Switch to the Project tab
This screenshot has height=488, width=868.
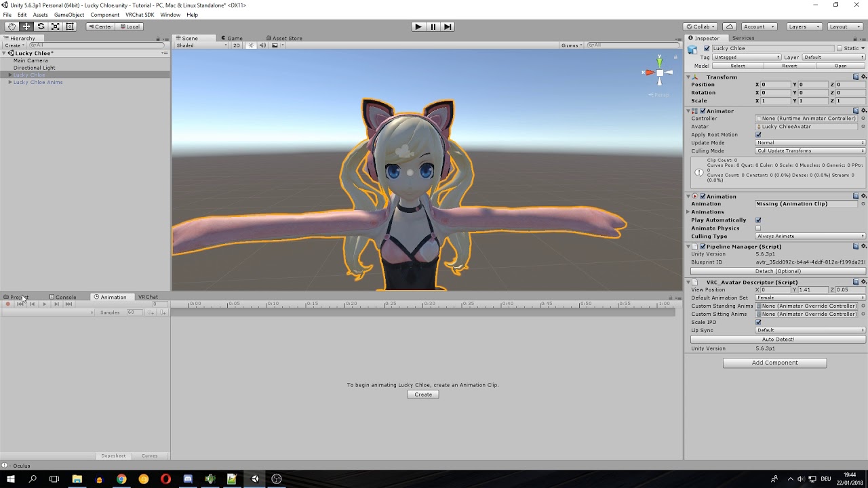coord(16,298)
